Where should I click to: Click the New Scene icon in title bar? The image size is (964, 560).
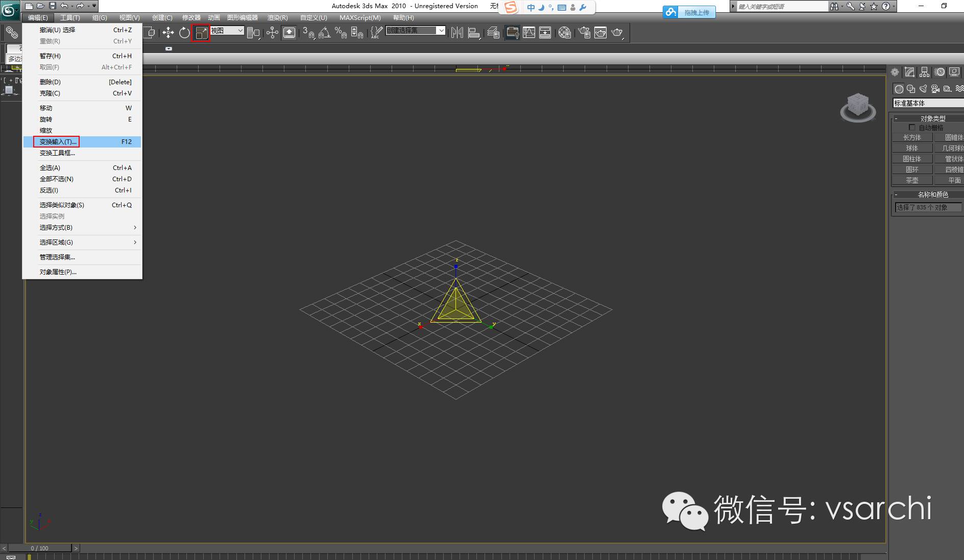point(29,6)
